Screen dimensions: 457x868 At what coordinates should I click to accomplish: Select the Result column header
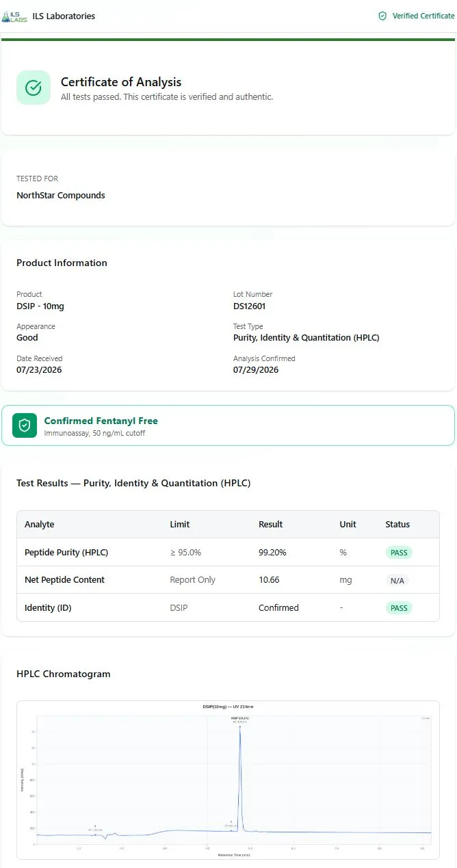(270, 525)
